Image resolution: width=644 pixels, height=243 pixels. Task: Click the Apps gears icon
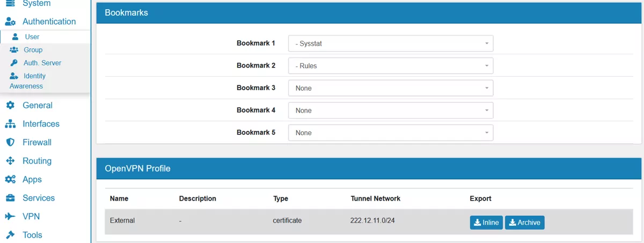(10, 180)
